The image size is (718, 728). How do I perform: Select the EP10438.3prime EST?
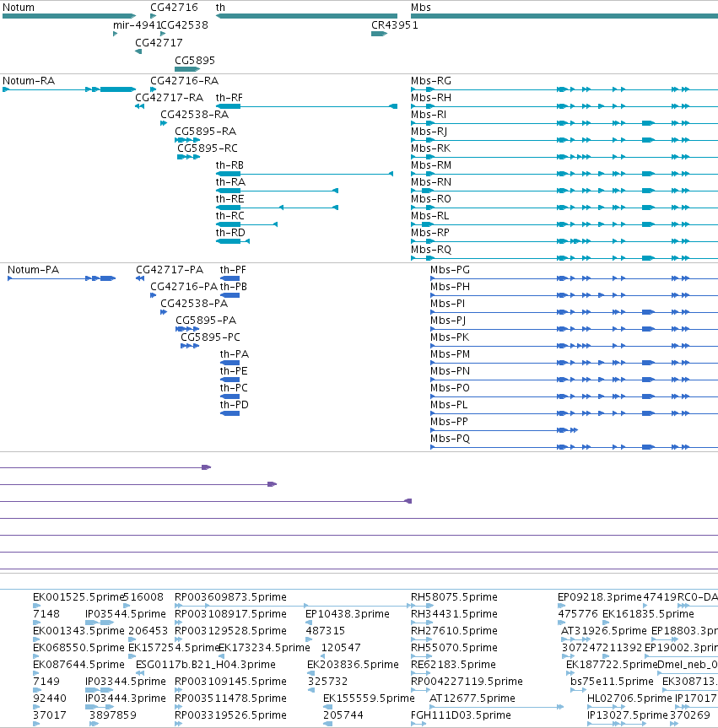pos(309,623)
